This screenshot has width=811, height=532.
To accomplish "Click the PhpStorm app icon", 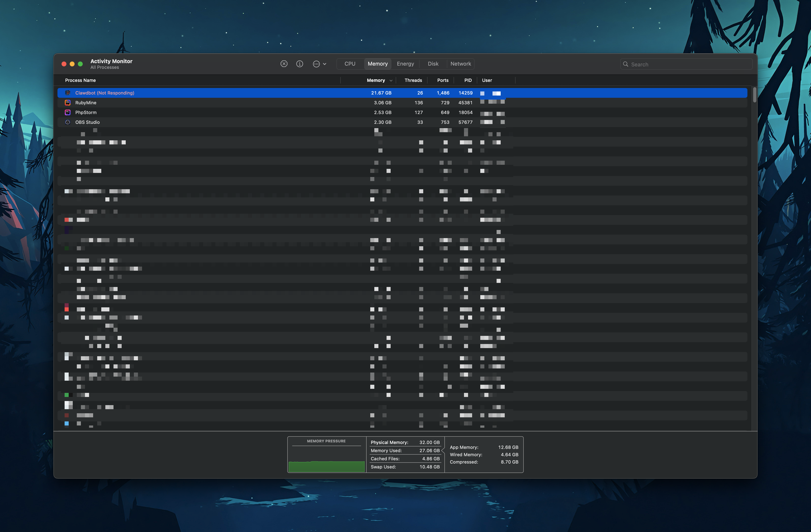I will pyautogui.click(x=67, y=112).
